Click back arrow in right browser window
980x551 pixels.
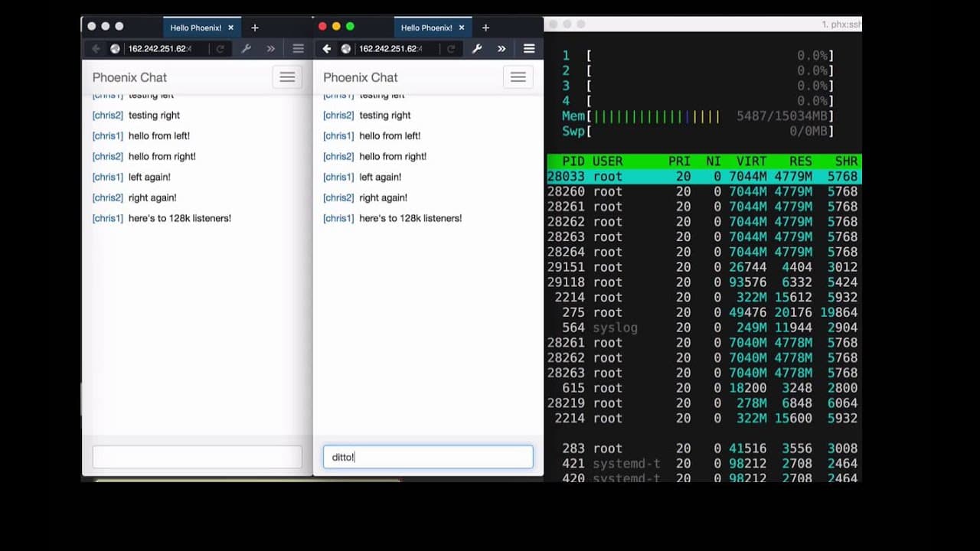pyautogui.click(x=327, y=49)
